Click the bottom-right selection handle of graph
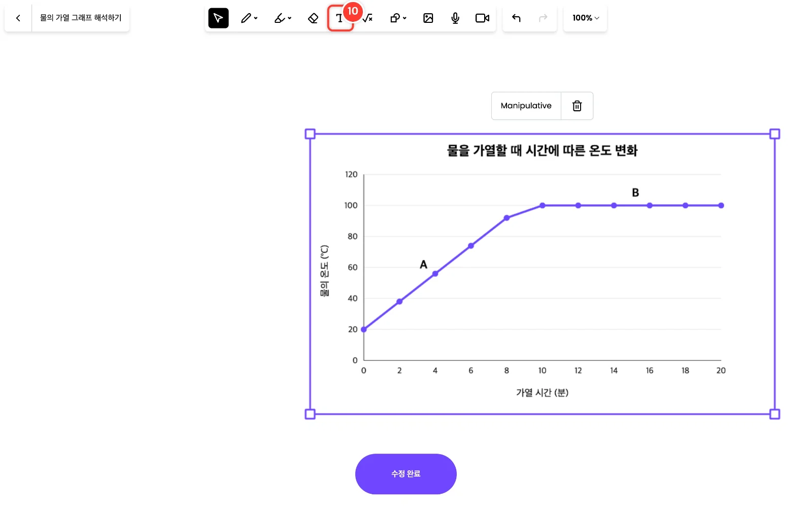 point(775,415)
